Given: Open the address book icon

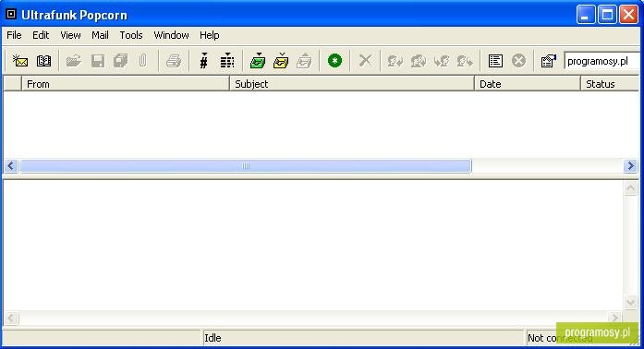Looking at the screenshot, I should tap(43, 61).
